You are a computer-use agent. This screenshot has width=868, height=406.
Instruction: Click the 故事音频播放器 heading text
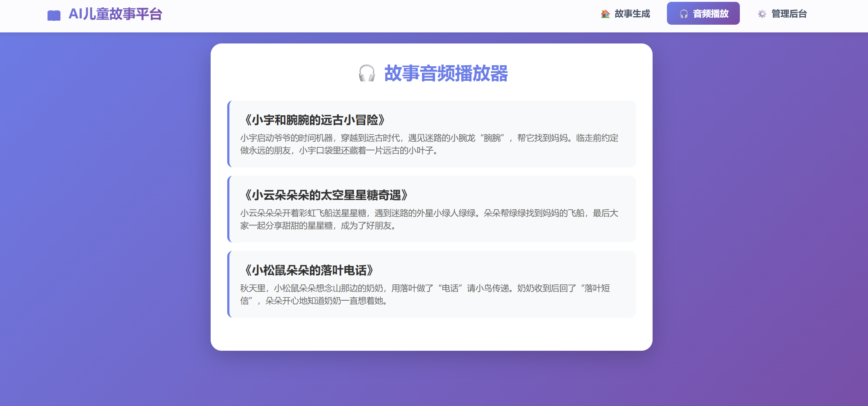tap(446, 73)
